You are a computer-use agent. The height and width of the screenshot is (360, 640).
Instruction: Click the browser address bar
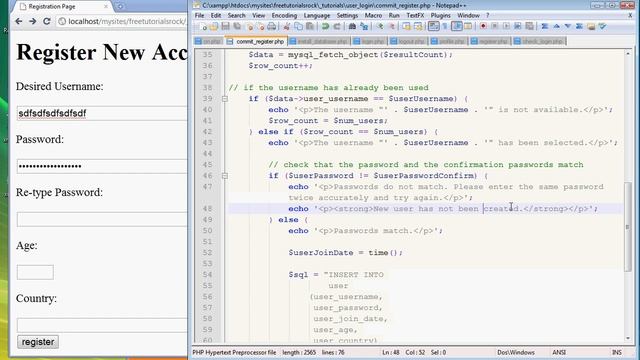click(122, 21)
